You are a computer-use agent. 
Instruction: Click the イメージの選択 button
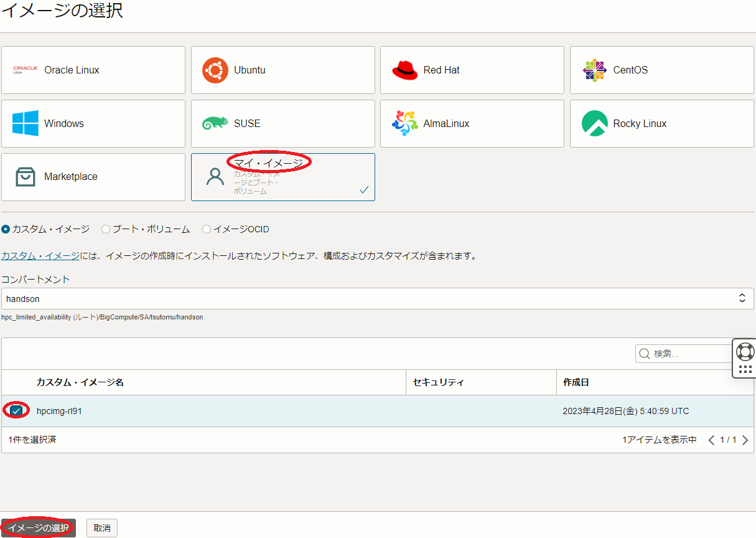[x=38, y=528]
